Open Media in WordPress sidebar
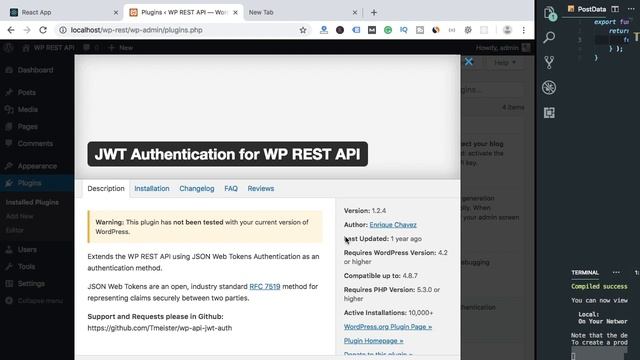 click(28, 109)
